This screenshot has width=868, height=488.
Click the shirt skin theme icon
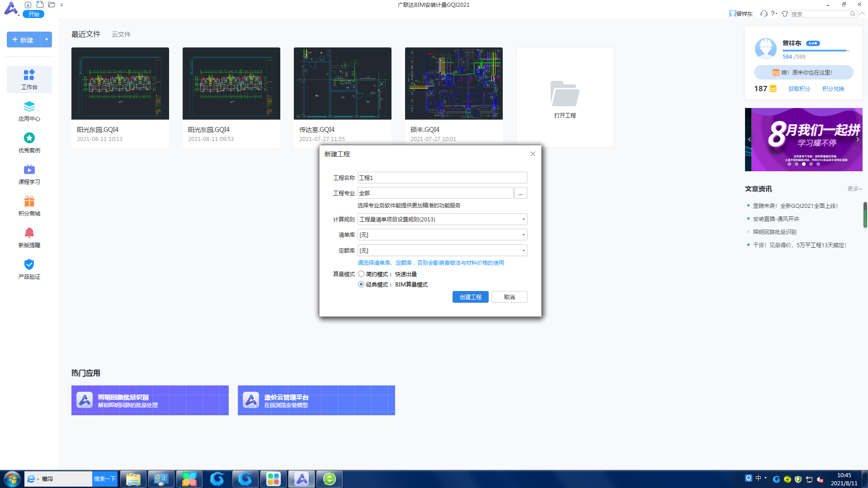pyautogui.click(x=785, y=14)
